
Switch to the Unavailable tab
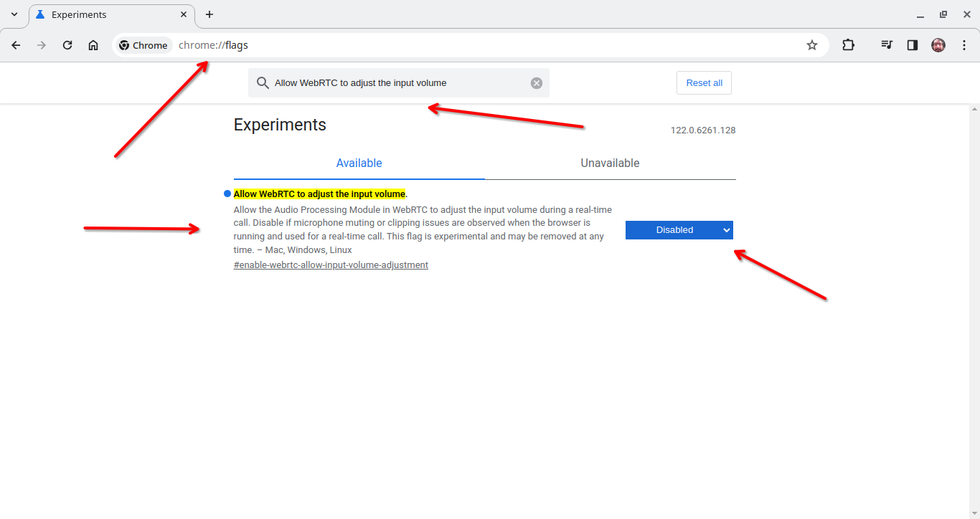(610, 163)
